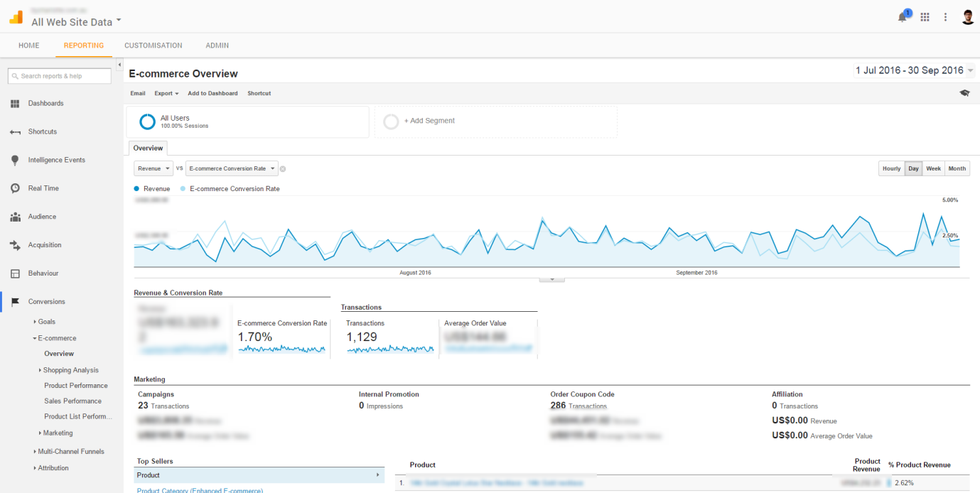Image resolution: width=980 pixels, height=493 pixels.
Task: Switch chart granularity to Week
Action: [933, 169]
